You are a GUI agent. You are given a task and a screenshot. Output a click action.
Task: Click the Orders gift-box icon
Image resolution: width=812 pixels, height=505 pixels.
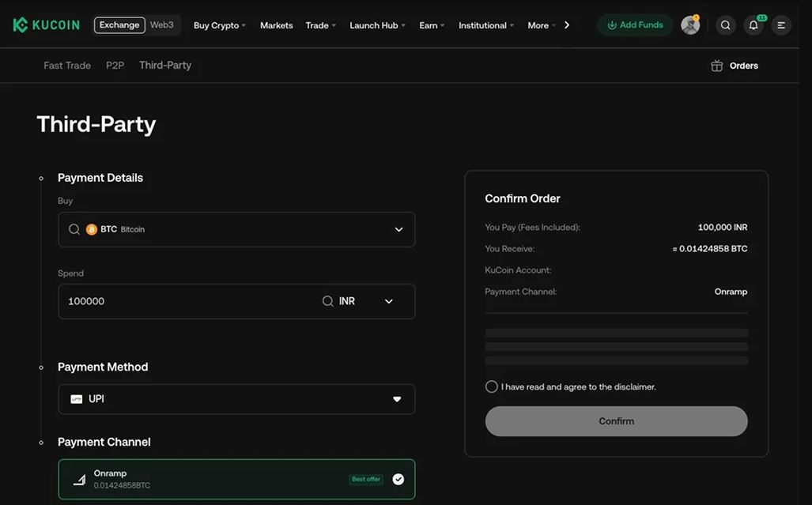(716, 66)
